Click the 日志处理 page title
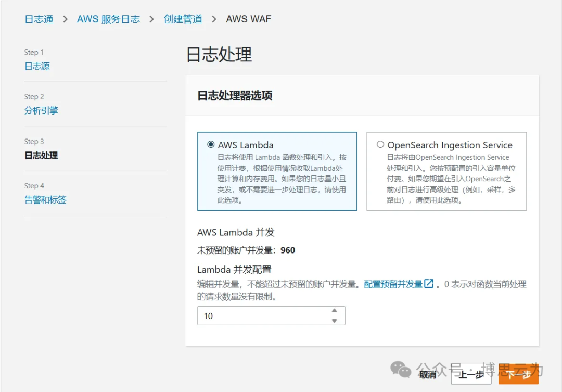Viewport: 562px width, 392px height. click(219, 55)
